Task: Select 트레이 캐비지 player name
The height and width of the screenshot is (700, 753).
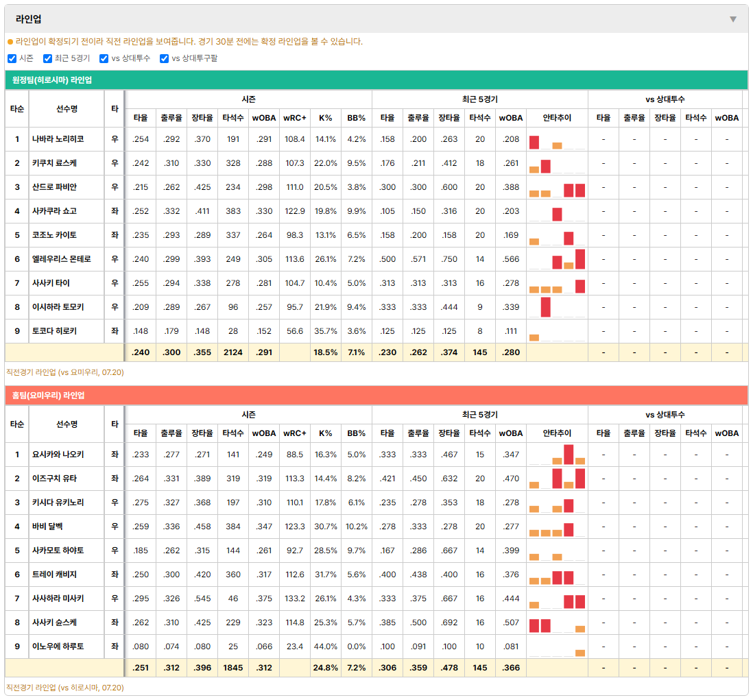Action: point(54,575)
